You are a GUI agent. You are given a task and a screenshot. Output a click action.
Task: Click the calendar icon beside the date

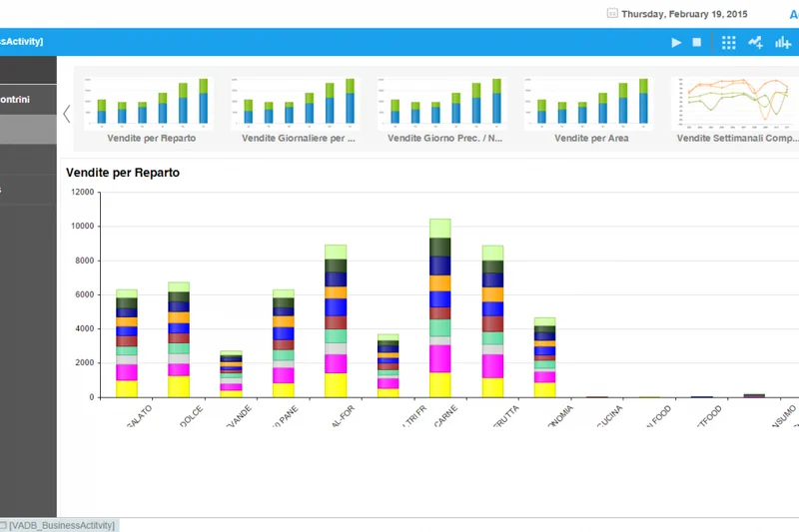611,14
